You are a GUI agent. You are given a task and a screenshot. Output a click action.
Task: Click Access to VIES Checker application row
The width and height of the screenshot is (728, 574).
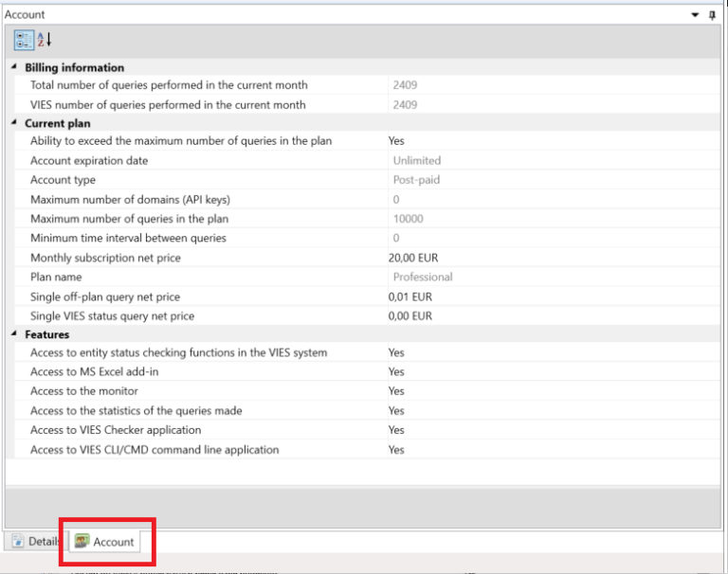(116, 430)
